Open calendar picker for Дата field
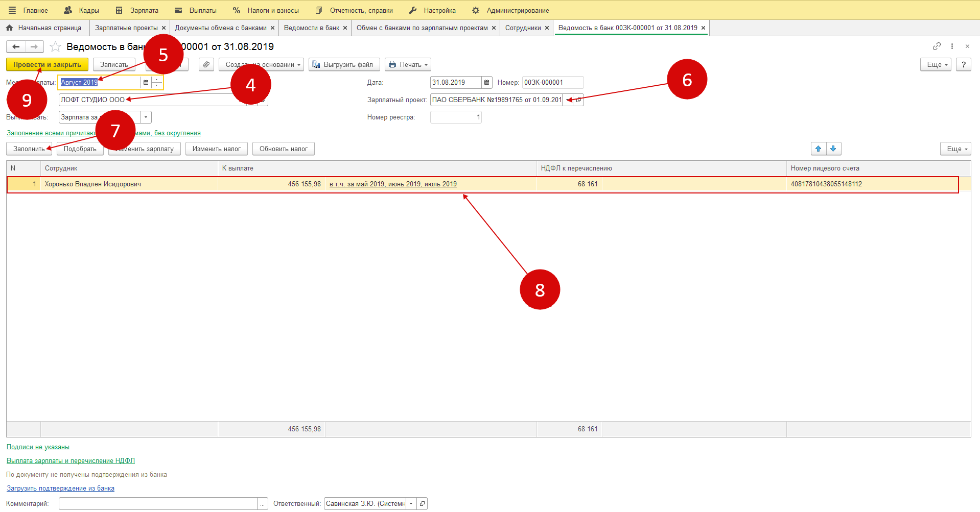This screenshot has width=980, height=512. pyautogui.click(x=486, y=83)
